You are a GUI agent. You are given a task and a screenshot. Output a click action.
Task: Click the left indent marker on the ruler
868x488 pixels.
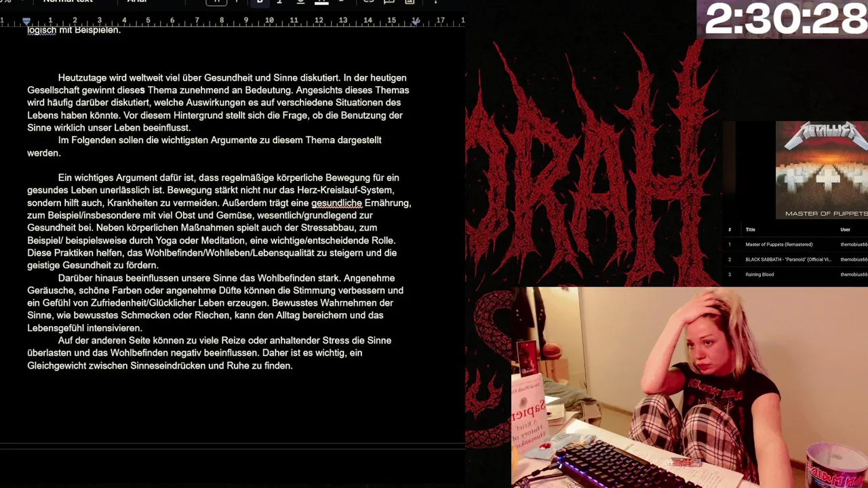26,22
